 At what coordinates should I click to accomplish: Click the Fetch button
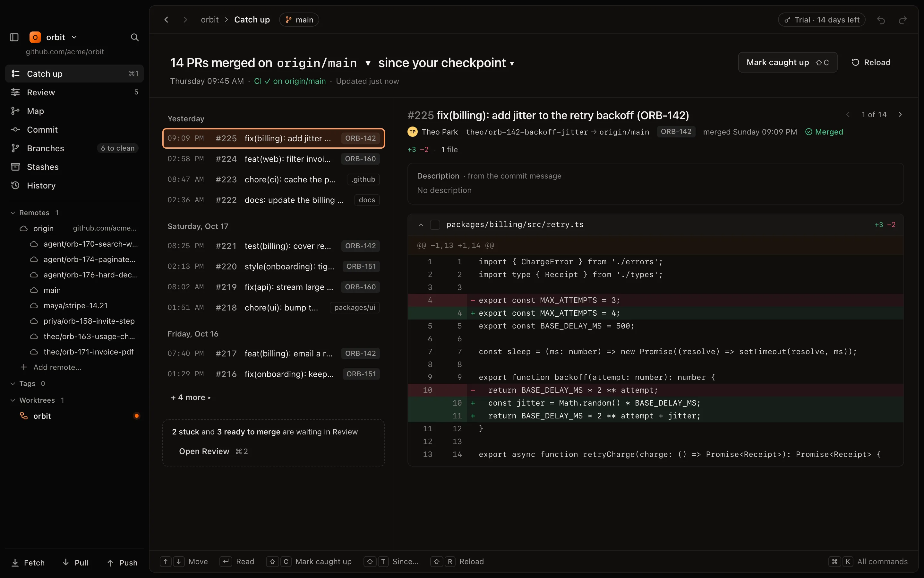28,563
